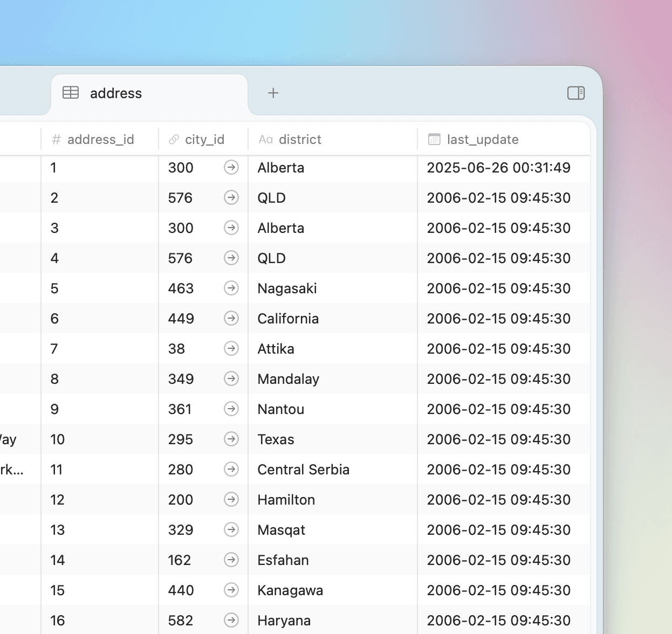This screenshot has width=672, height=634.
Task: Click the Aa icon on the district column
Action: [x=265, y=139]
